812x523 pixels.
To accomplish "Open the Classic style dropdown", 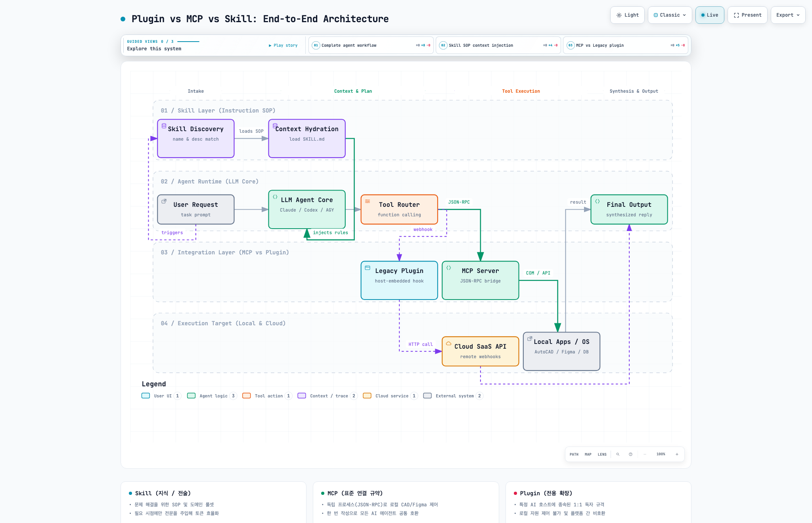I will point(670,15).
